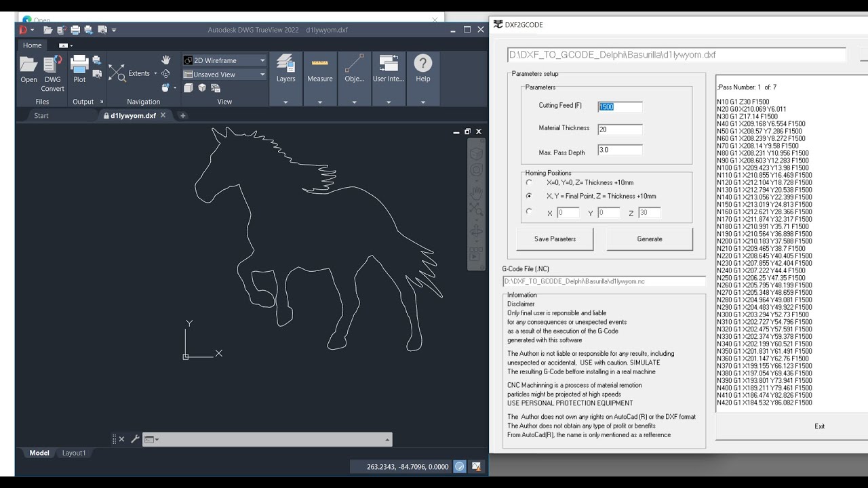Screen dimensions: 868x488
Task: Click the Object Snap panel button
Action: (x=354, y=69)
